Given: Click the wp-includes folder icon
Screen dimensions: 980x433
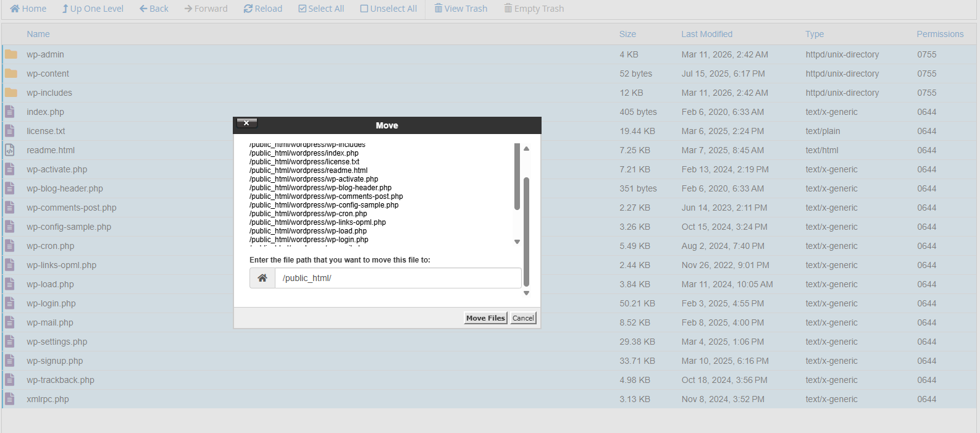Looking at the screenshot, I should pyautogui.click(x=11, y=93).
